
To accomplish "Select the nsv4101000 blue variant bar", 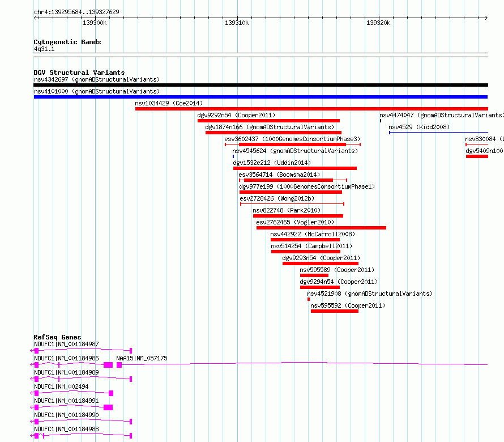I will (260, 97).
